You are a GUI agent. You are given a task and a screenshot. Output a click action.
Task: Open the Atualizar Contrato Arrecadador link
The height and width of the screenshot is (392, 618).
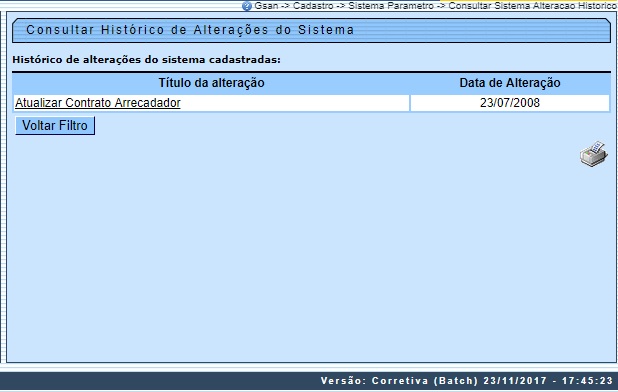98,103
